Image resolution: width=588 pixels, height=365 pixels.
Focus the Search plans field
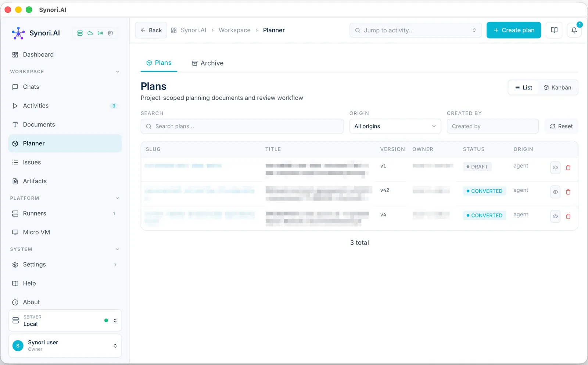pyautogui.click(x=242, y=126)
